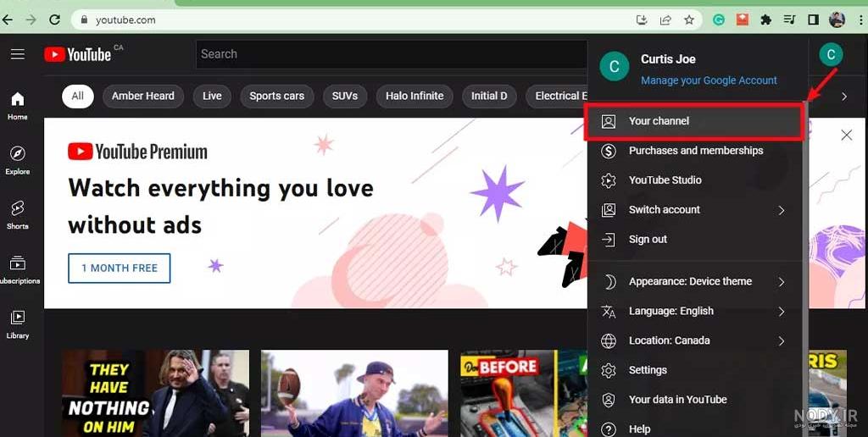Select the All filter chip

77,97
